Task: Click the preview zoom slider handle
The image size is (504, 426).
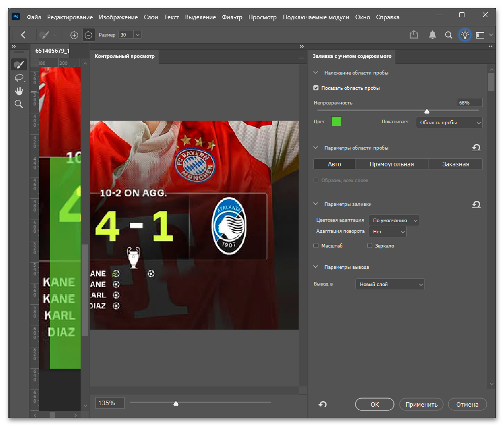Action: point(176,403)
